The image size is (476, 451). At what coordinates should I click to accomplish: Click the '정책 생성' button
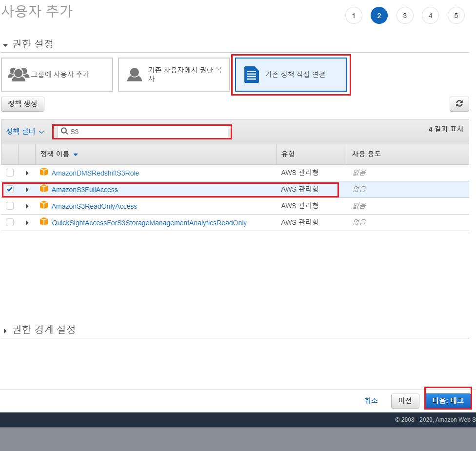pos(23,104)
